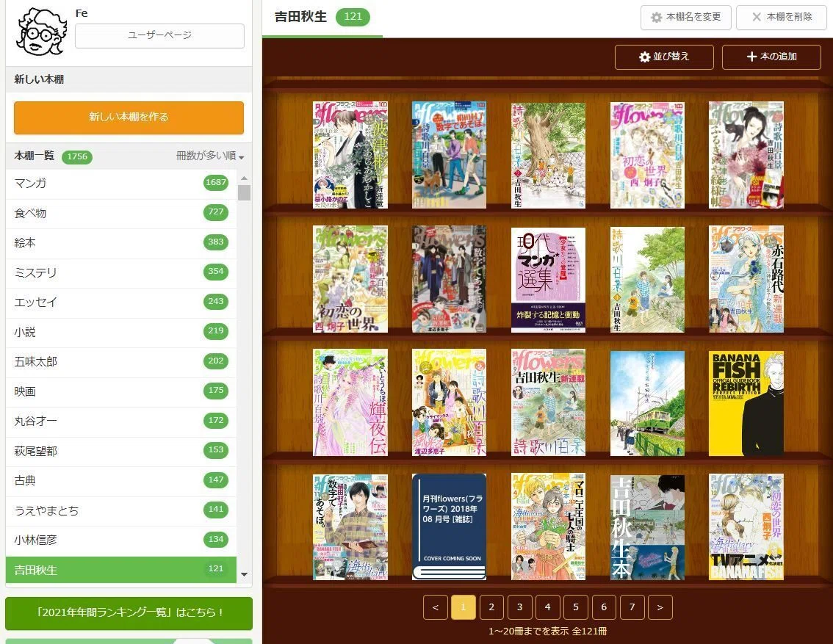Open the book cover with green train
Screen dimensions: 833x644
coord(647,403)
